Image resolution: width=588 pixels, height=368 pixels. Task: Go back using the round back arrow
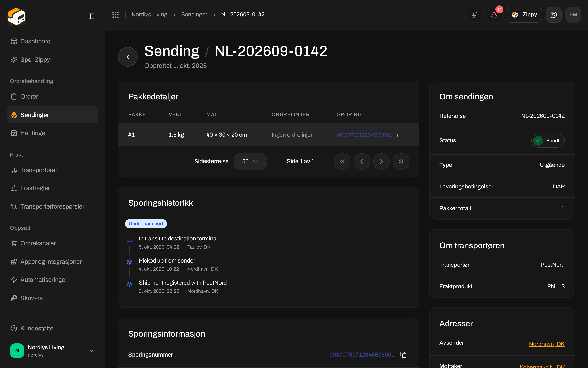coord(128,57)
